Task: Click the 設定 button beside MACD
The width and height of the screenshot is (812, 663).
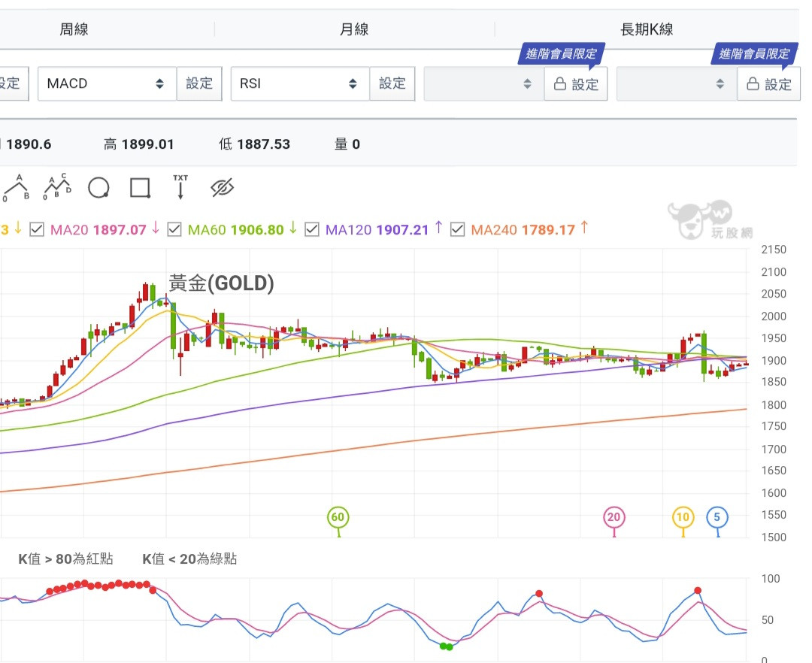Action: point(199,83)
